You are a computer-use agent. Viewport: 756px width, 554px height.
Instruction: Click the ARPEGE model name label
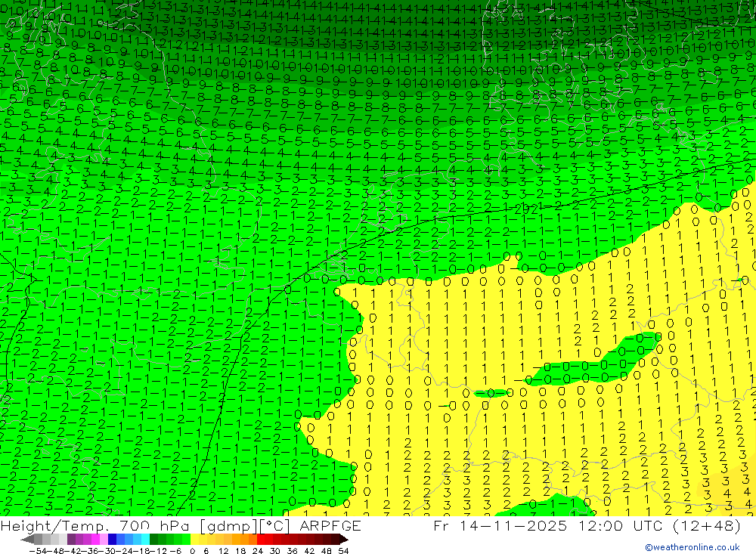coord(330,525)
